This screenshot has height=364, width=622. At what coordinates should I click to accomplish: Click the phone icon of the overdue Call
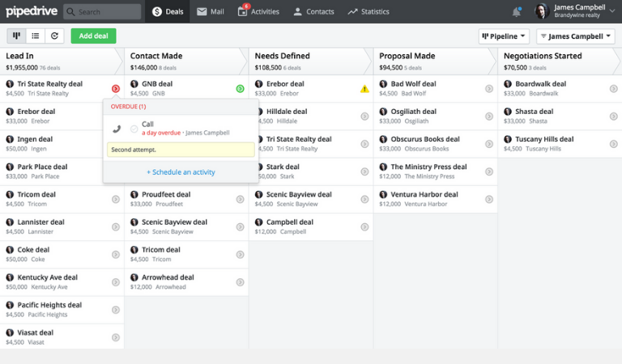click(x=117, y=129)
